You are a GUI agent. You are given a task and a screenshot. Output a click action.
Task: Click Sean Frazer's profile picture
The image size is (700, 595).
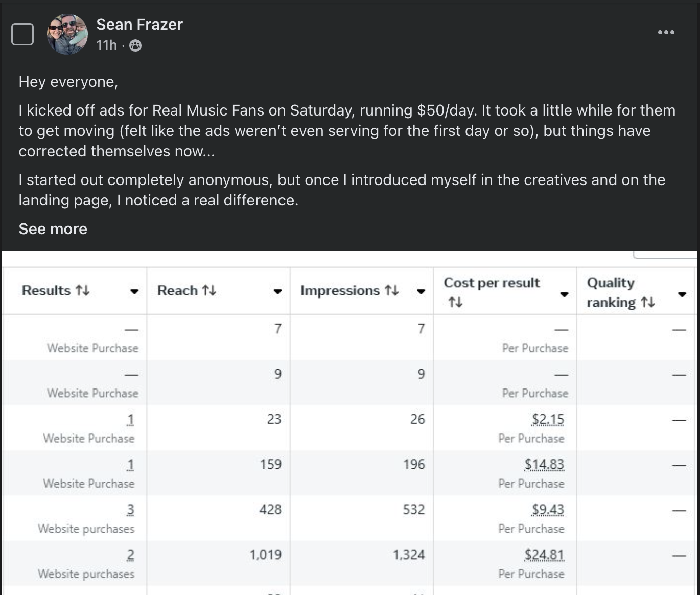tap(67, 34)
